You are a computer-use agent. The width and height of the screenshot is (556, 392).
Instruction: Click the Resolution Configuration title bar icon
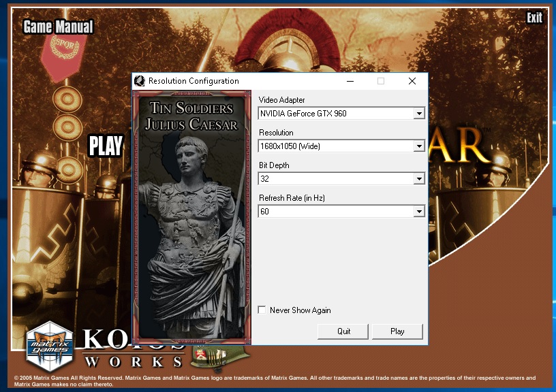pos(140,81)
